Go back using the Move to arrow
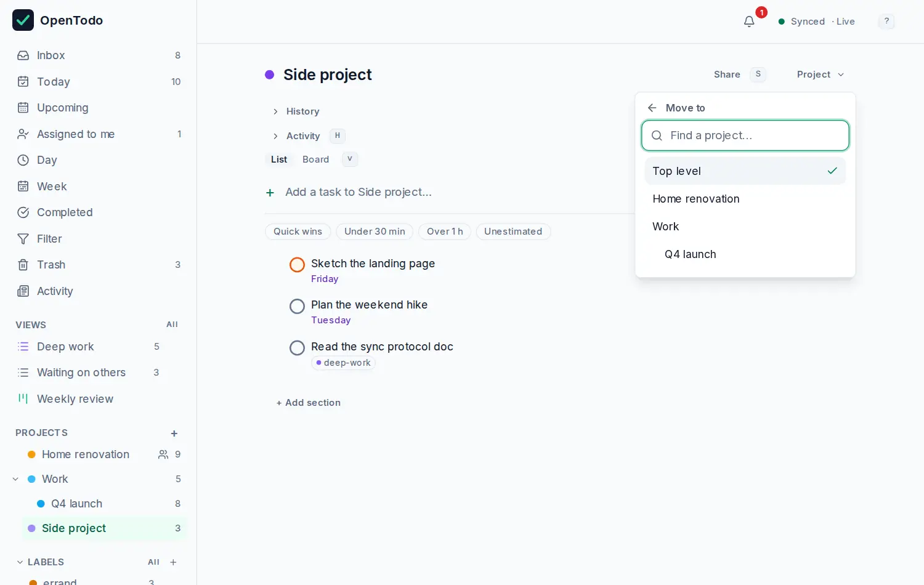This screenshot has height=585, width=924. (x=652, y=108)
